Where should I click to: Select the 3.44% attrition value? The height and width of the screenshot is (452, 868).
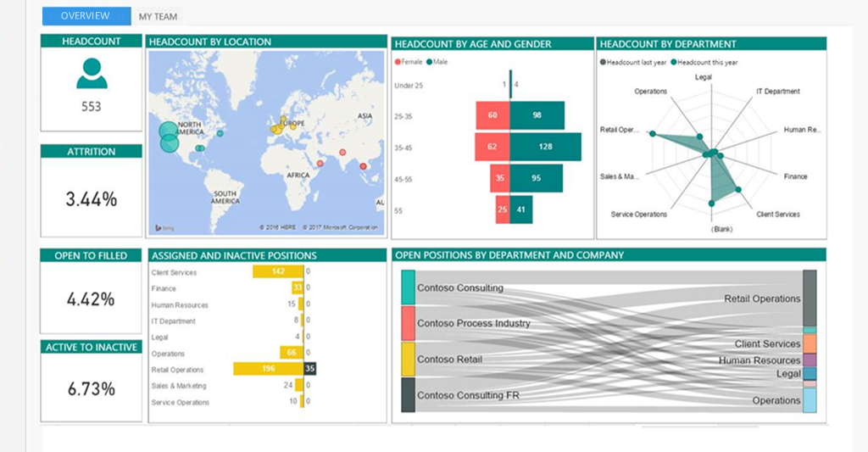click(92, 198)
